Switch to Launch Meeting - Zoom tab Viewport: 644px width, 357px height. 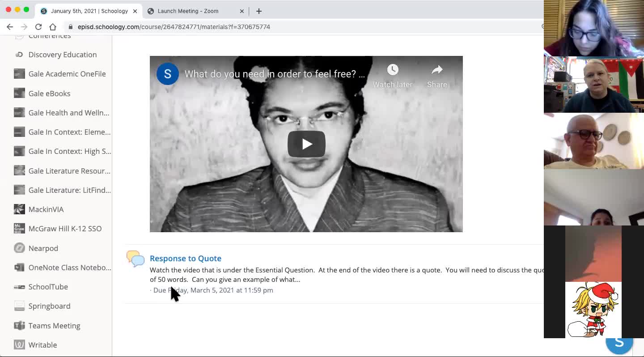[x=188, y=11]
